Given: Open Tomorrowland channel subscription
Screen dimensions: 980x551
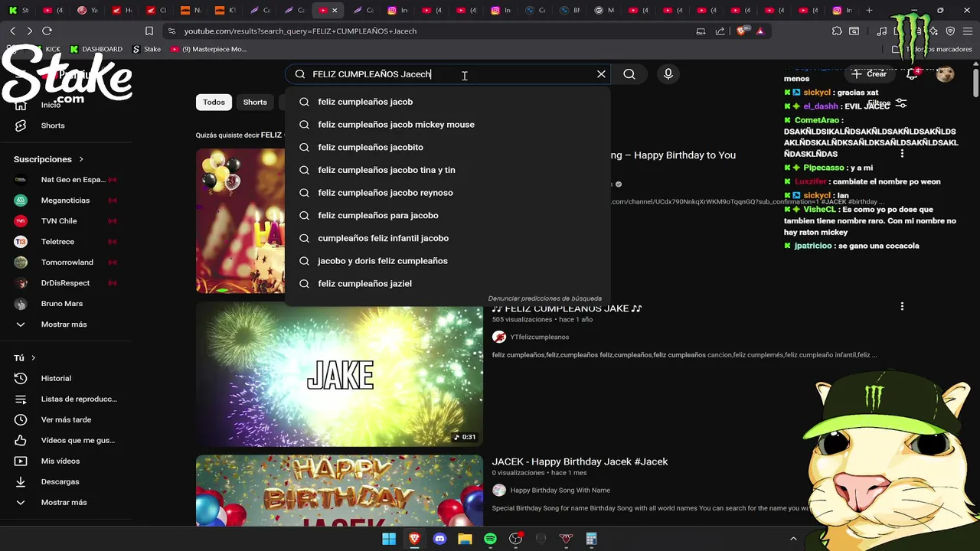Looking at the screenshot, I should pos(66,262).
